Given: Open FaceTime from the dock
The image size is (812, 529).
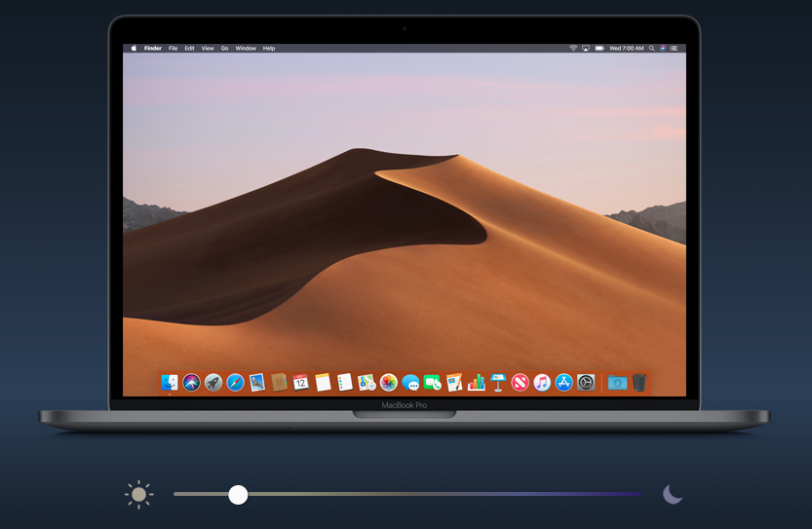Looking at the screenshot, I should pos(432,383).
